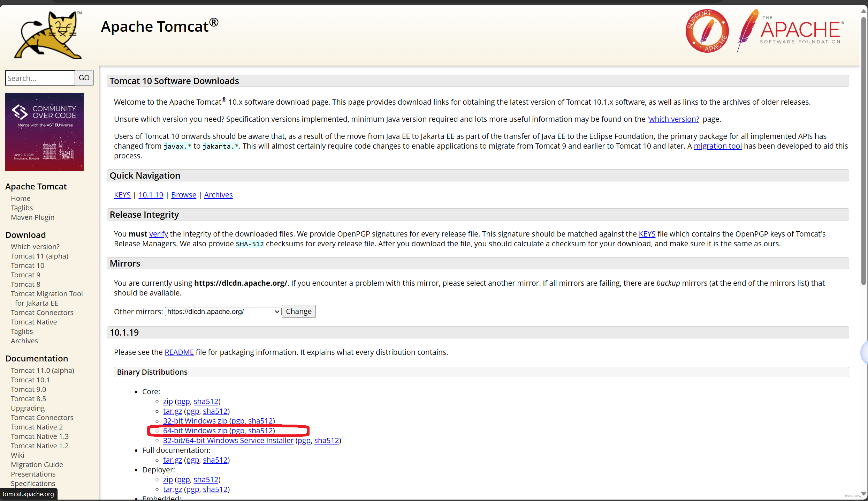The height and width of the screenshot is (501, 868).
Task: Click the Search input field
Action: [40, 78]
